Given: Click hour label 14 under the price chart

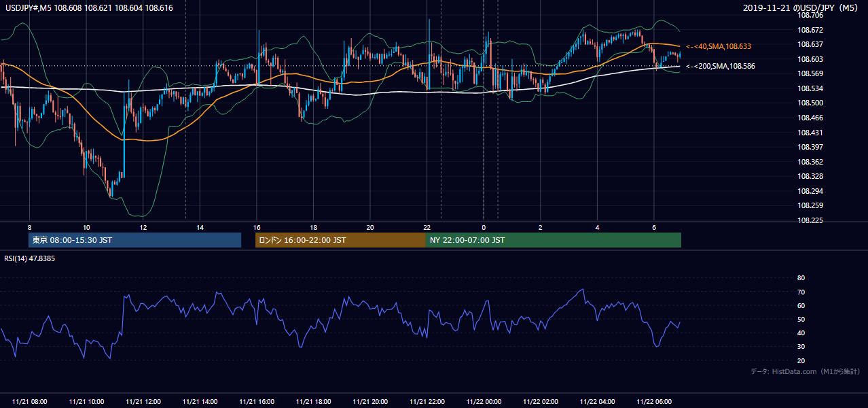Looking at the screenshot, I should (200, 227).
